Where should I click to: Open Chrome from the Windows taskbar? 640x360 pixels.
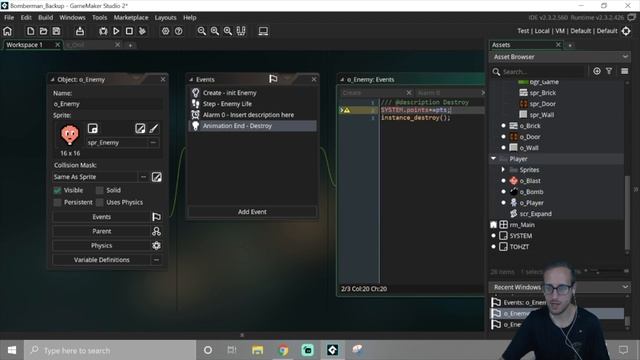[x=283, y=350]
